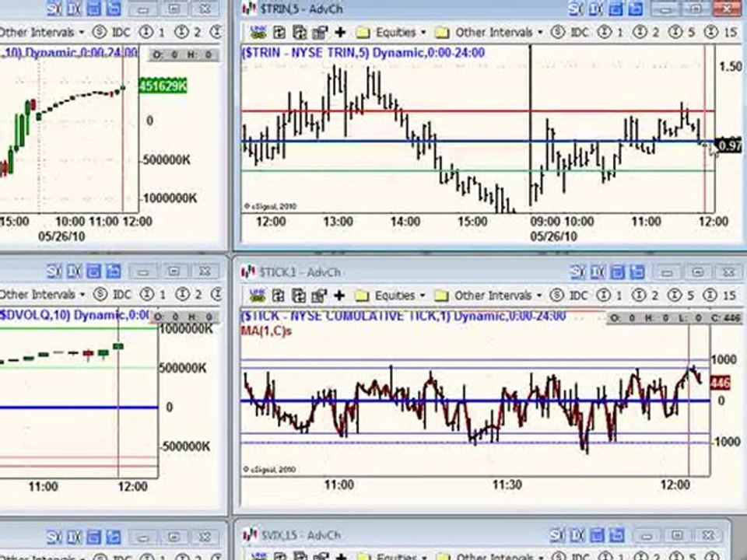Click the green Link icon in $TRIN toolbar
Viewport: 747px width, 560px height.
tap(258, 32)
